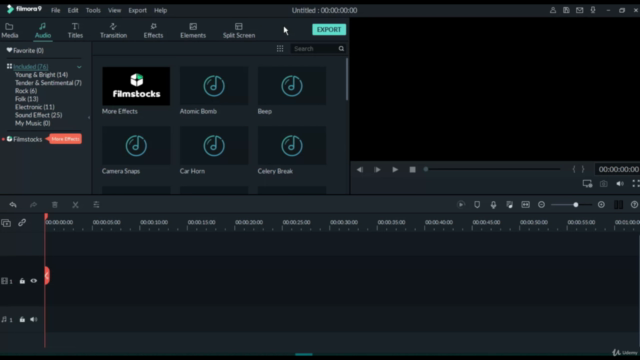
Task: Switch to the Audio tab
Action: pos(43,31)
